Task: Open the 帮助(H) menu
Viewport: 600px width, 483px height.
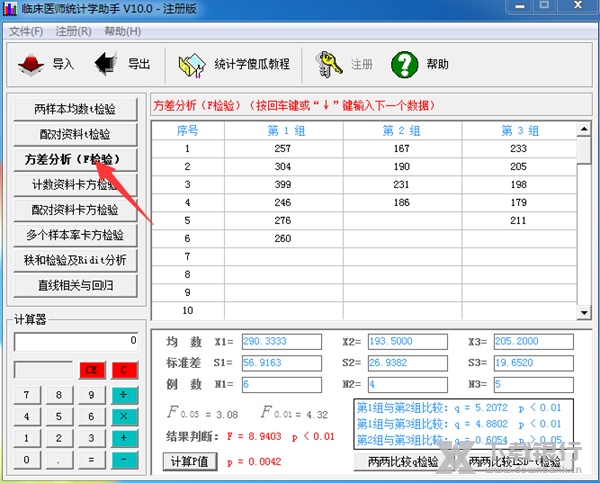Action: point(122,31)
